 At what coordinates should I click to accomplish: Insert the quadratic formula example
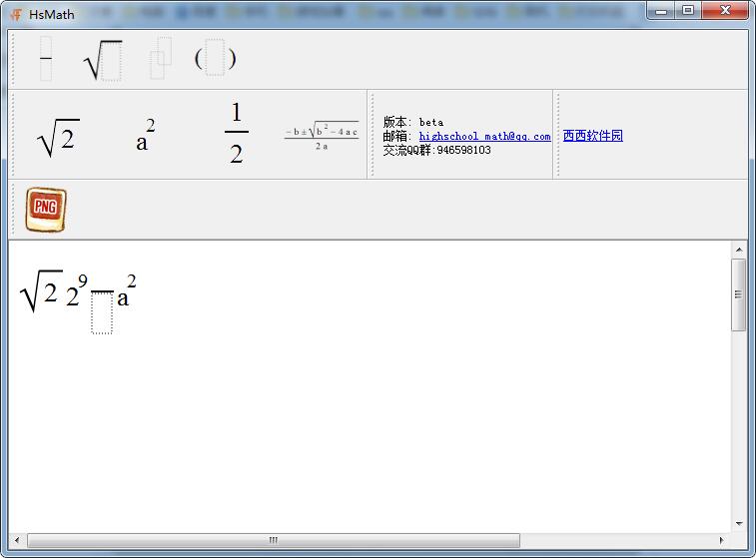(x=322, y=136)
